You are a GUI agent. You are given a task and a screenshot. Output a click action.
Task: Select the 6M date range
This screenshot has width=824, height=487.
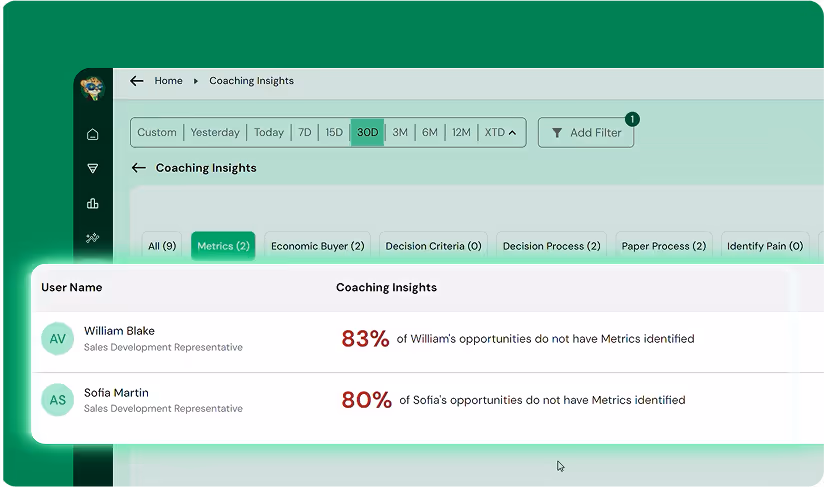[x=430, y=132]
